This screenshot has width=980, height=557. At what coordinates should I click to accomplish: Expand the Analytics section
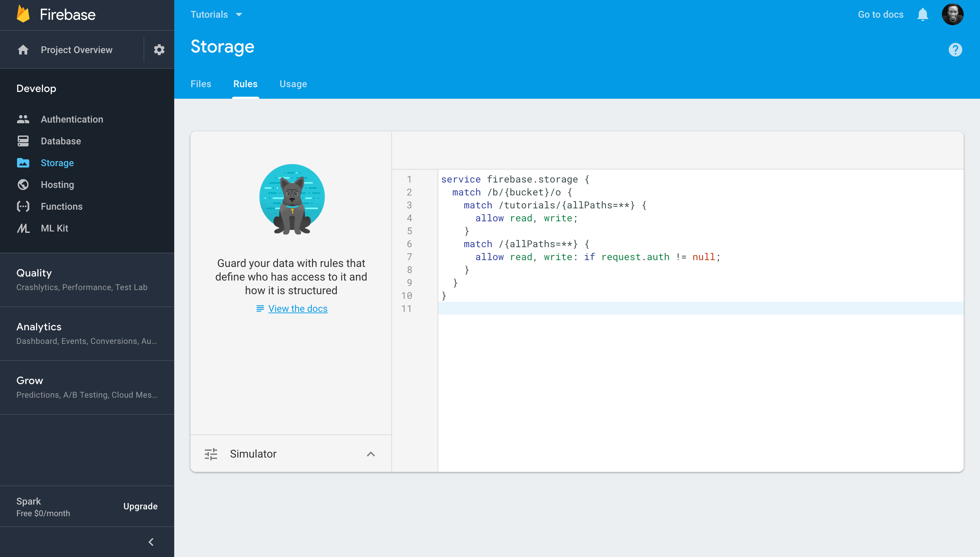pos(87,334)
